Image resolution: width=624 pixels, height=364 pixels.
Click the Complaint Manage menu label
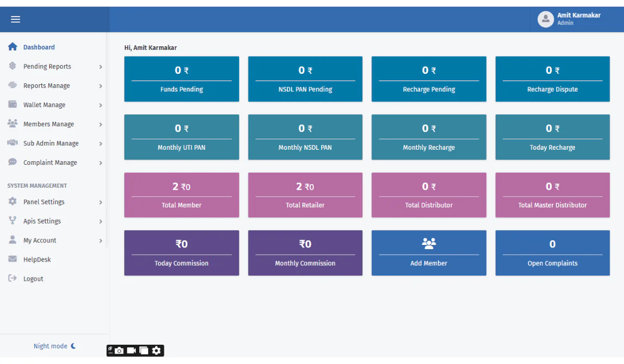pyautogui.click(x=50, y=163)
